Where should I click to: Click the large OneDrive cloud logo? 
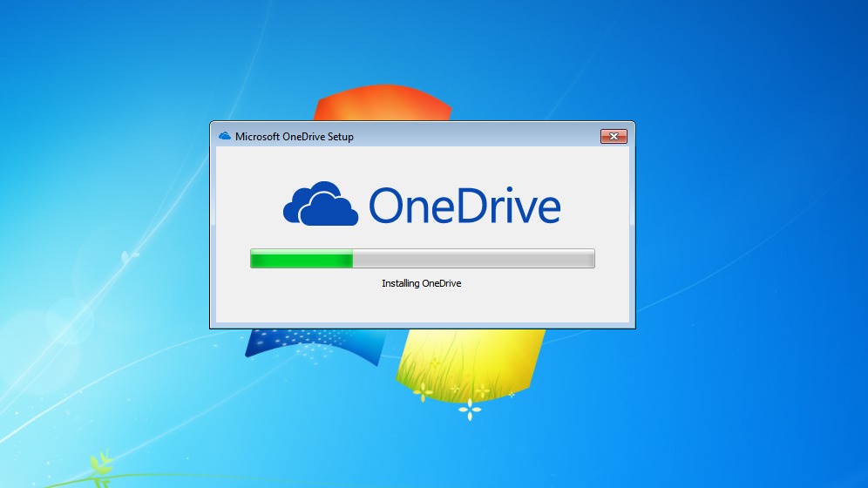click(321, 204)
